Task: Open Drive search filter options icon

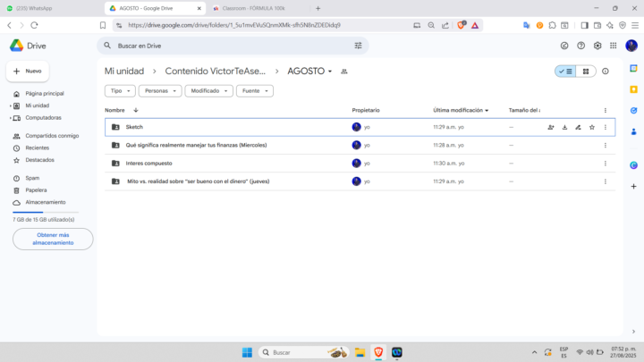Action: point(358,46)
